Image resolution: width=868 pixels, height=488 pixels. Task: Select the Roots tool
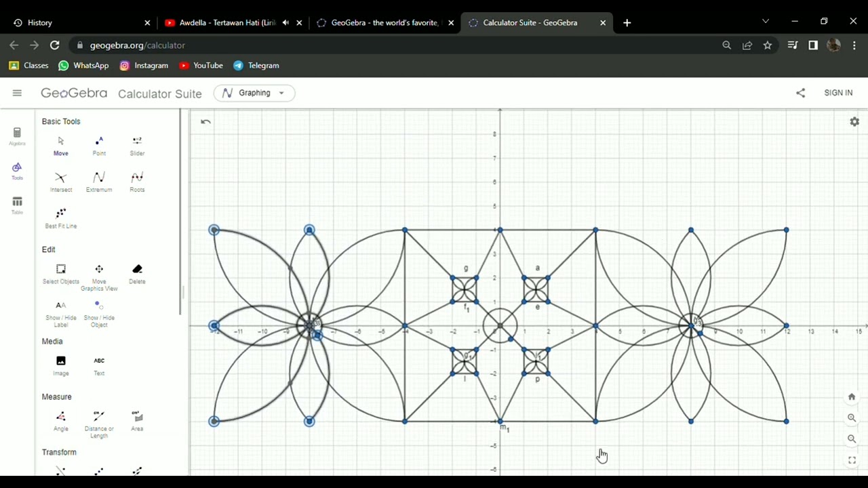137,182
